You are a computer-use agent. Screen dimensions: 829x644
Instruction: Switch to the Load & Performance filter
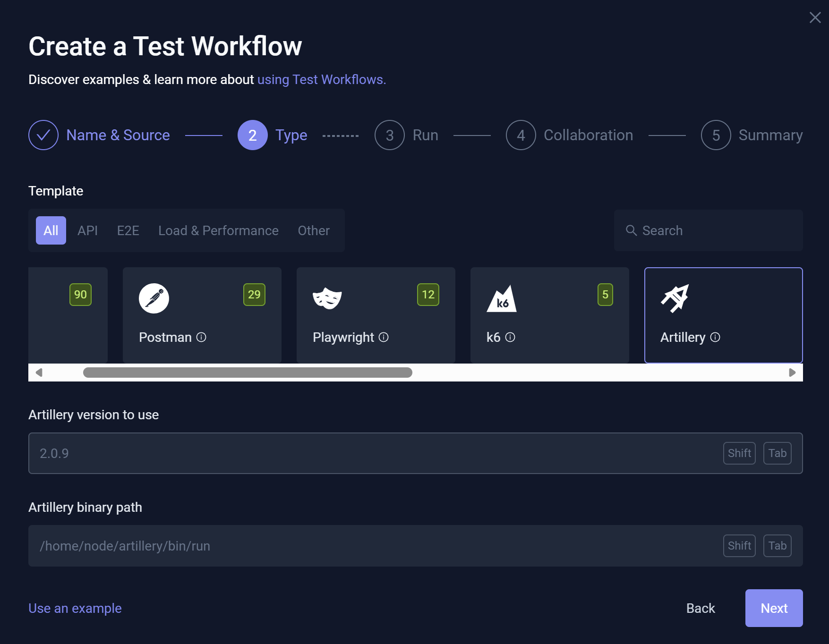tap(218, 230)
